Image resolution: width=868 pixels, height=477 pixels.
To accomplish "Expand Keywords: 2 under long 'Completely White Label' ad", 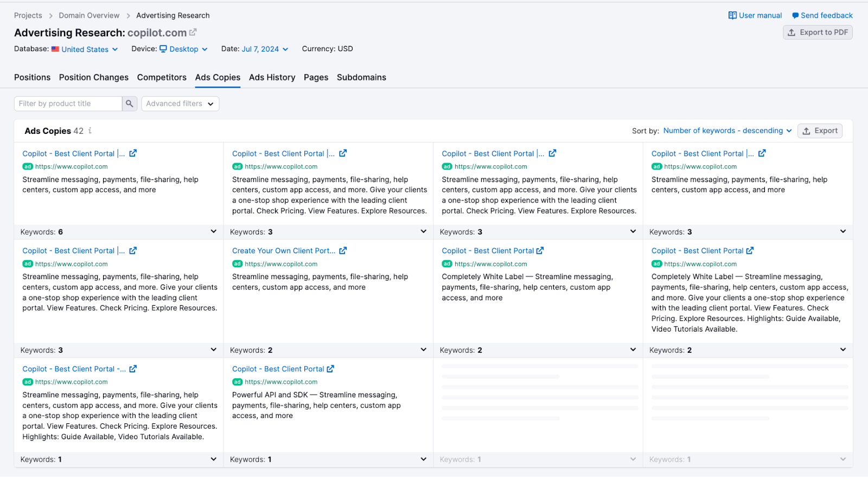I will (843, 350).
